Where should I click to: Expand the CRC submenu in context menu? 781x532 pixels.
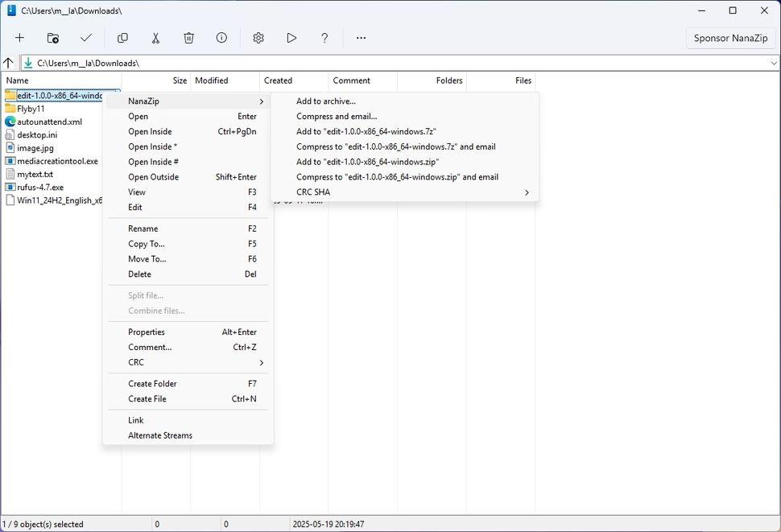click(136, 362)
